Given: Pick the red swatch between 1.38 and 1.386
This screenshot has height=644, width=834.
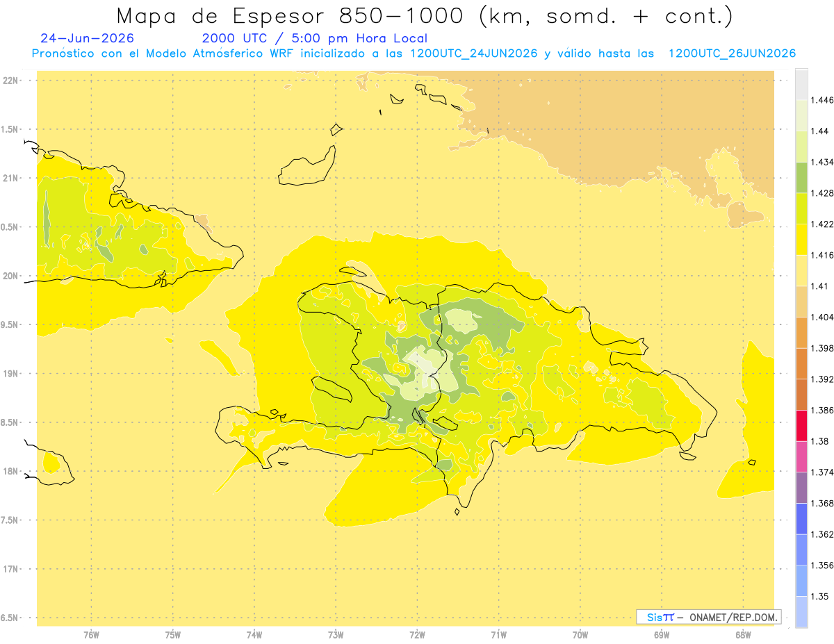Looking at the screenshot, I should pyautogui.click(x=802, y=425).
